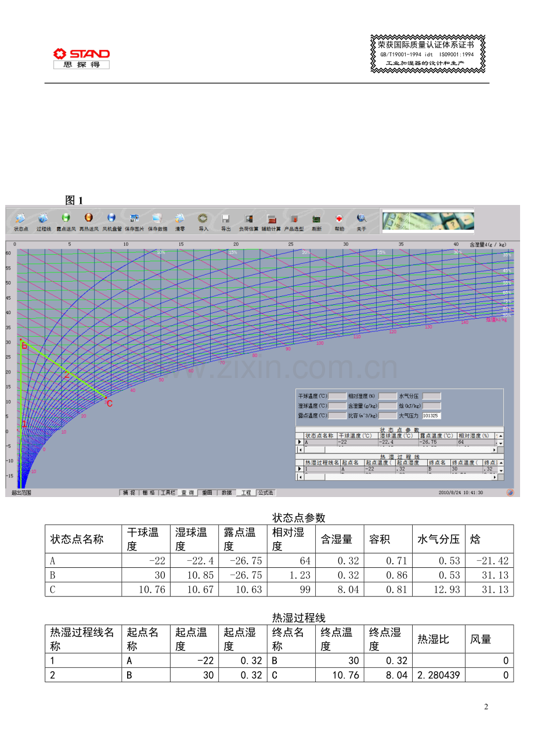Click the 干球温度 dry bulb input field
The width and height of the screenshot is (534, 756).
pos(337,396)
